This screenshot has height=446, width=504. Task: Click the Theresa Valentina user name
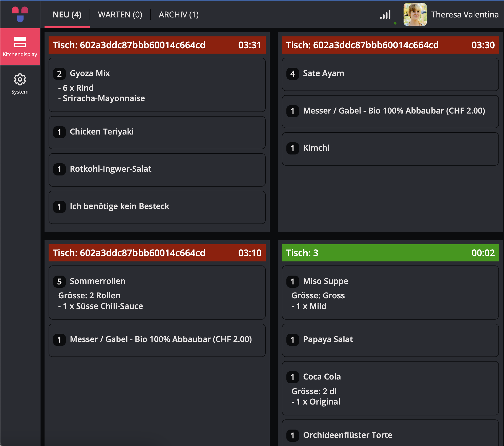465,15
